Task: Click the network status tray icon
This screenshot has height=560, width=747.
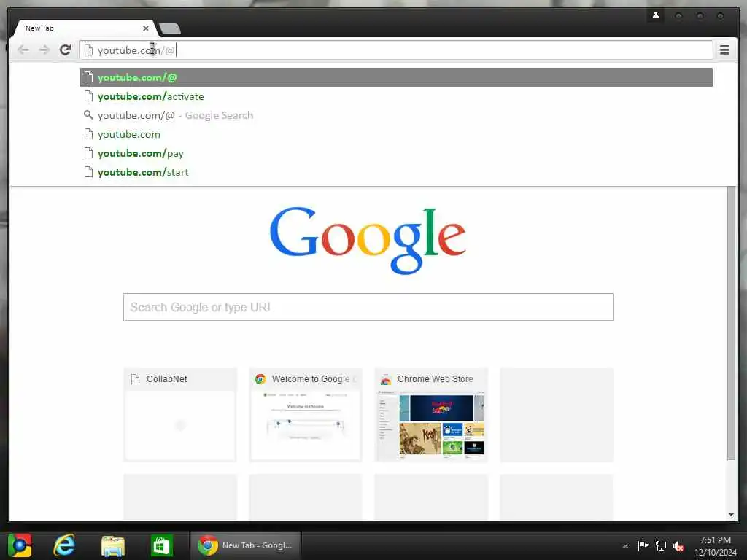Action: coord(661,546)
